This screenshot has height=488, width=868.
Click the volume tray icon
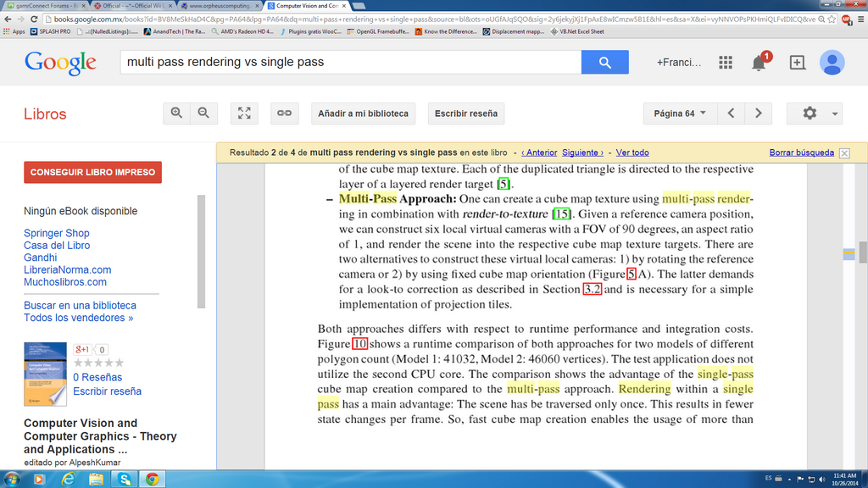click(x=822, y=480)
